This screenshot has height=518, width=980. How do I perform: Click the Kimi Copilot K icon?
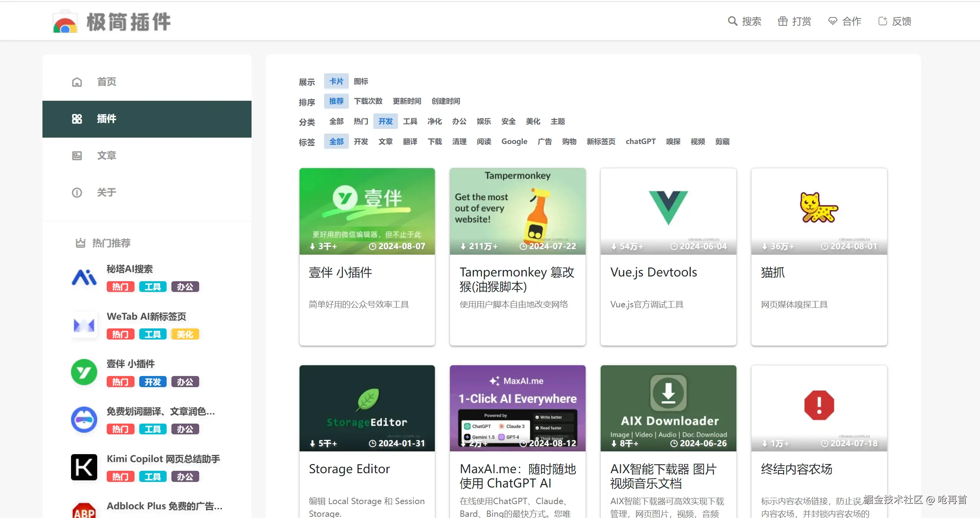[x=84, y=467]
